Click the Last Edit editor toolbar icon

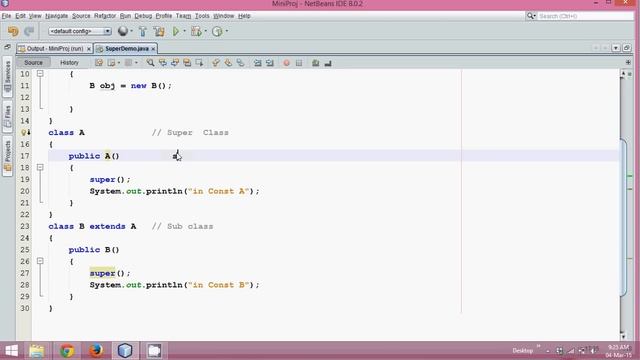tap(98, 63)
